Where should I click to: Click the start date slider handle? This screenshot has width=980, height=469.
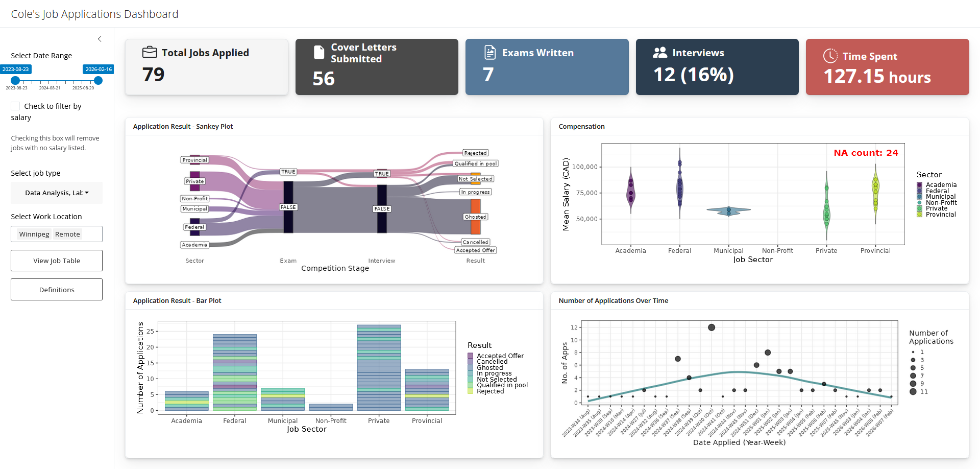[15, 81]
